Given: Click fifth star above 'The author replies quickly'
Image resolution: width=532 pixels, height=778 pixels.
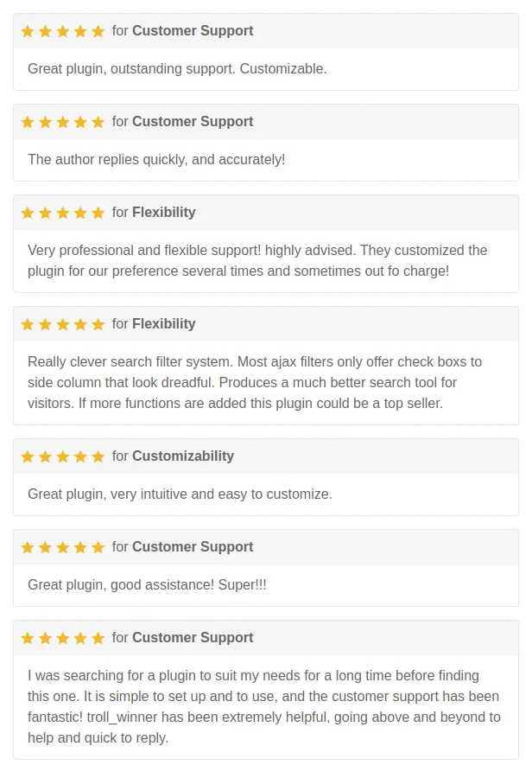Looking at the screenshot, I should [x=98, y=122].
